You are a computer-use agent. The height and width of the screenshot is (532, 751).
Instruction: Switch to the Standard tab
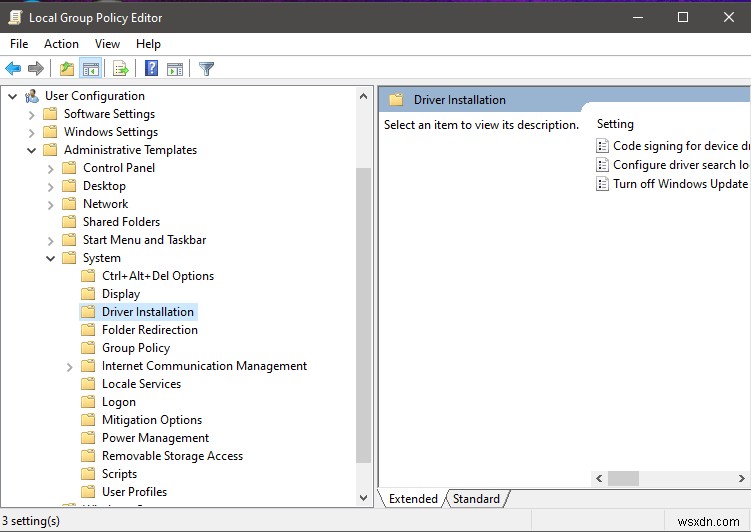point(476,499)
